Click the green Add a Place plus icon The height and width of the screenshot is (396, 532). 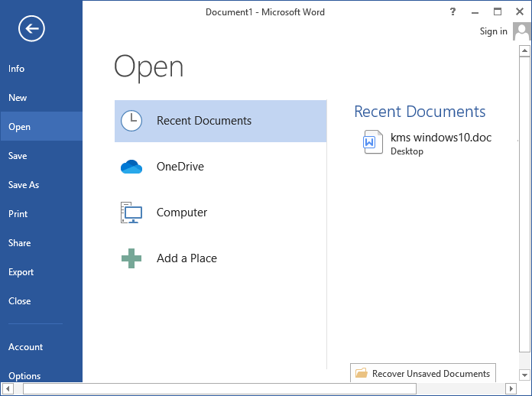(x=131, y=258)
